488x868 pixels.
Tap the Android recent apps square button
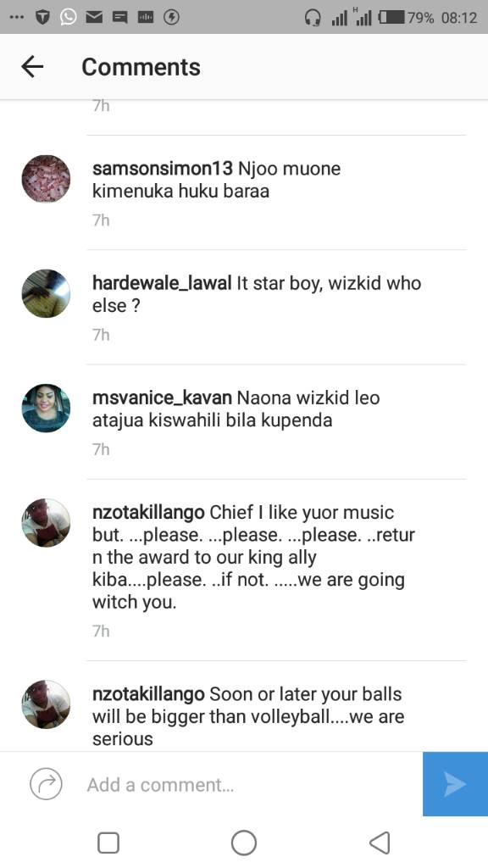[x=108, y=843]
